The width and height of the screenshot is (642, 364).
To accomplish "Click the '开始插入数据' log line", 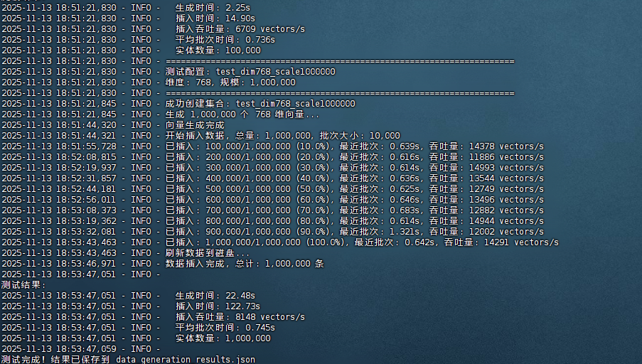I will [x=200, y=136].
